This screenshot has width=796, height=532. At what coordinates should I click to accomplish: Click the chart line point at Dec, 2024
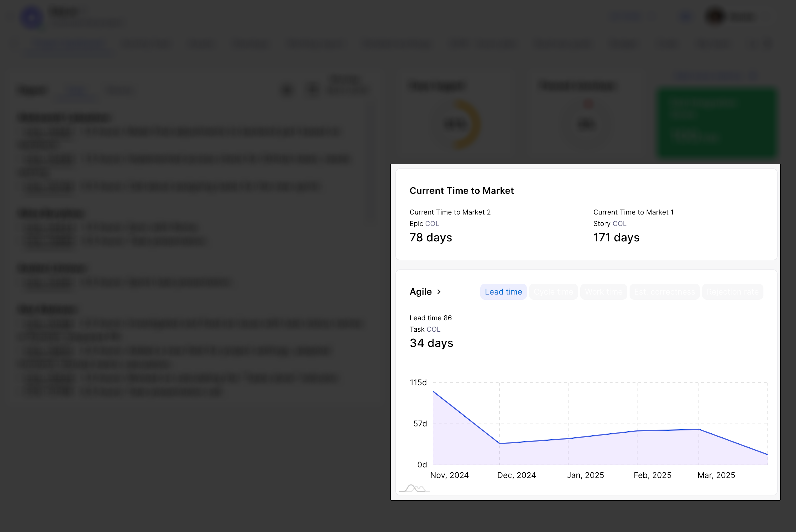click(499, 443)
